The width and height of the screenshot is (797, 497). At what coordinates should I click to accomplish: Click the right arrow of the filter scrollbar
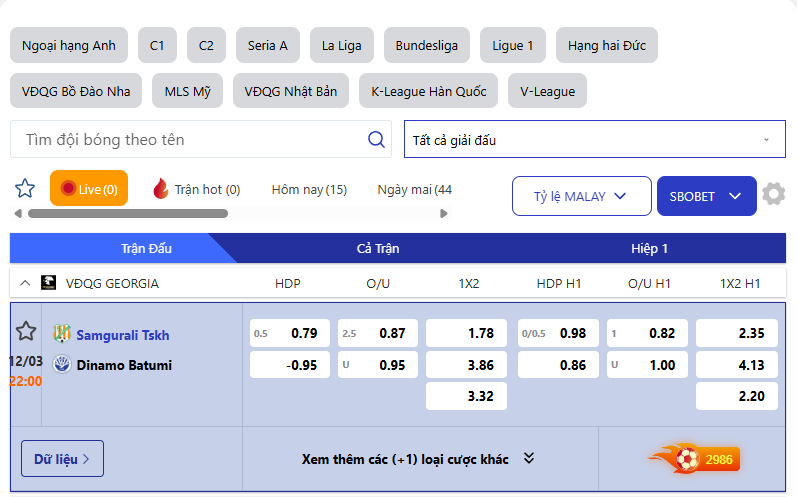(444, 213)
